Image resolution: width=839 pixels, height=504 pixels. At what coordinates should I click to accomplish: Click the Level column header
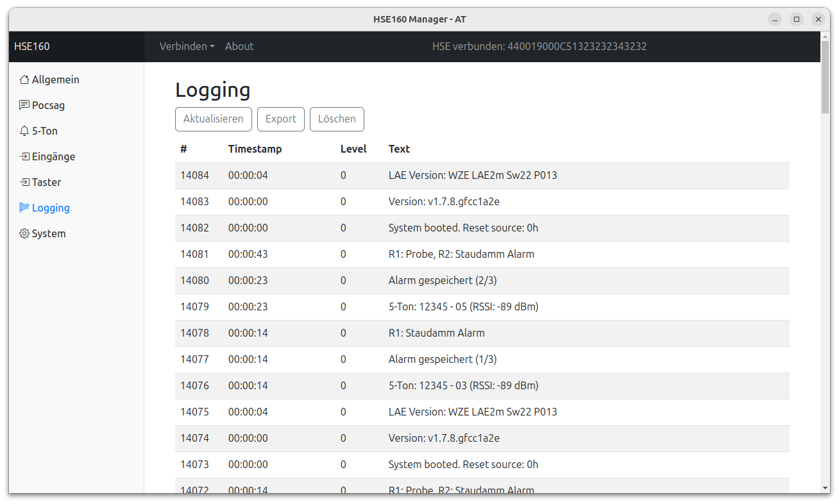353,149
